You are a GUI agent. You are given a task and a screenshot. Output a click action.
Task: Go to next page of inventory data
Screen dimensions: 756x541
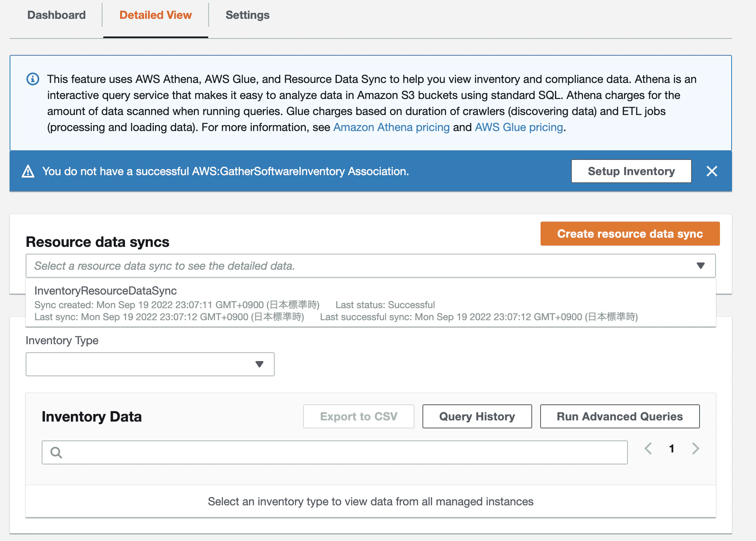click(x=696, y=448)
